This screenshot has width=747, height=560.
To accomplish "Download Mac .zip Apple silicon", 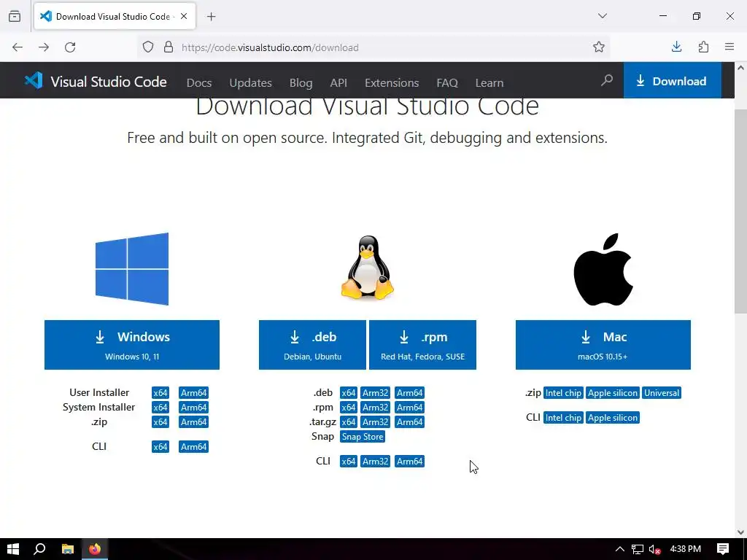I will [613, 393].
